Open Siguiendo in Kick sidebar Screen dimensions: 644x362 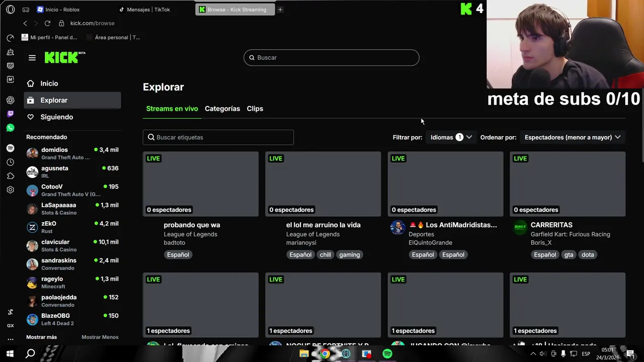72,117
